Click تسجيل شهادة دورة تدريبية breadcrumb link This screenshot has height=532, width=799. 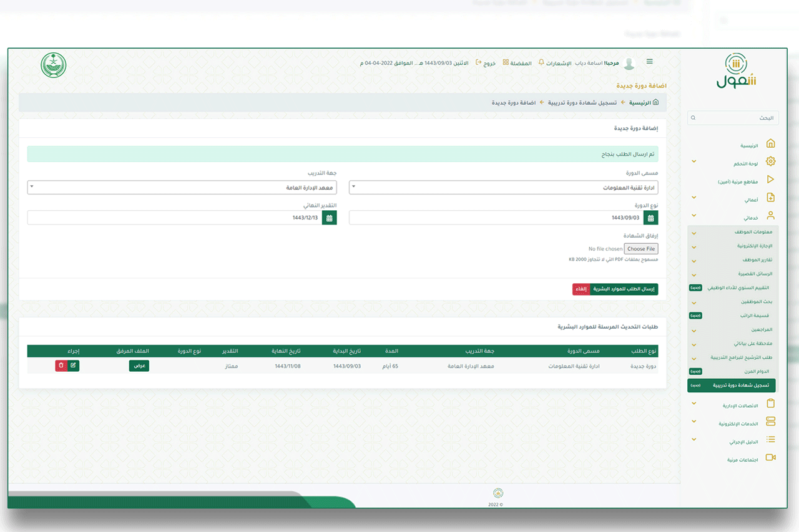click(x=582, y=102)
